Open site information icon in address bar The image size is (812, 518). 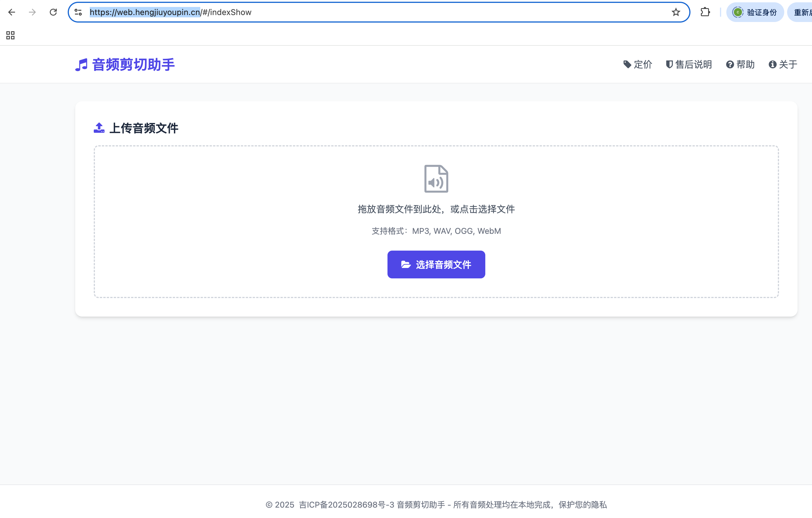coord(78,12)
